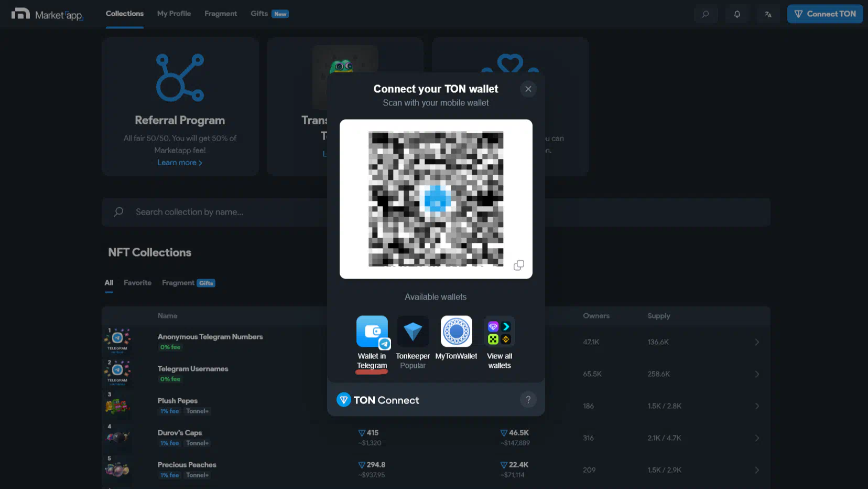Viewport: 868px width, 489px height.
Task: Select the Fragment Gifts filter tab
Action: pos(189,283)
